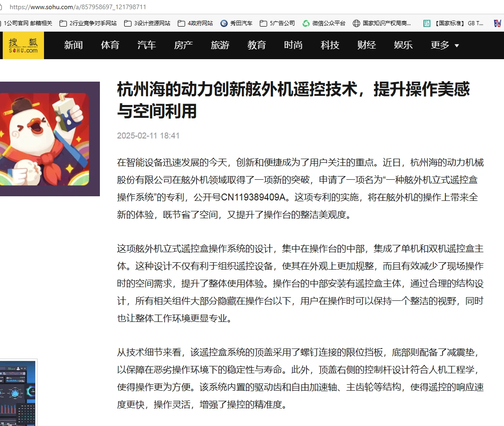The image size is (504, 426).
Task: Click the globe icon on the 秀田汽车 bookmark
Action: click(x=224, y=22)
